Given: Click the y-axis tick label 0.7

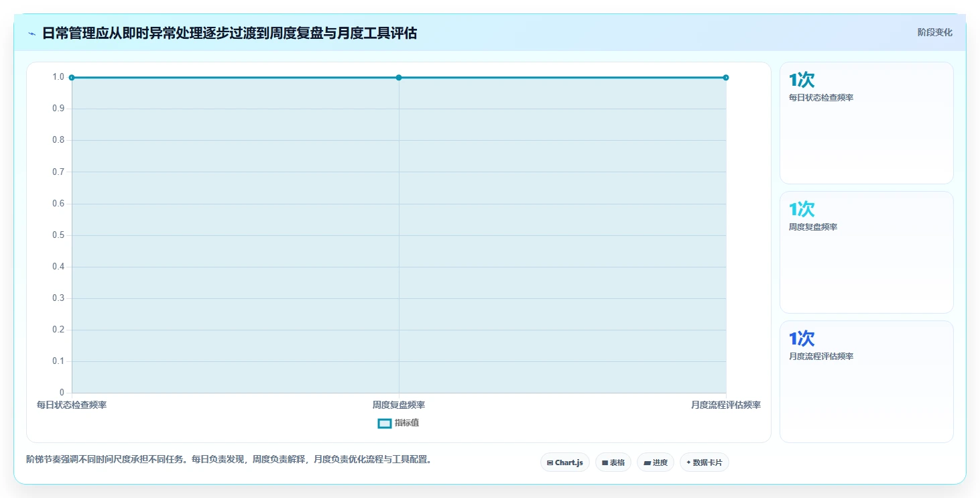Looking at the screenshot, I should 58,172.
